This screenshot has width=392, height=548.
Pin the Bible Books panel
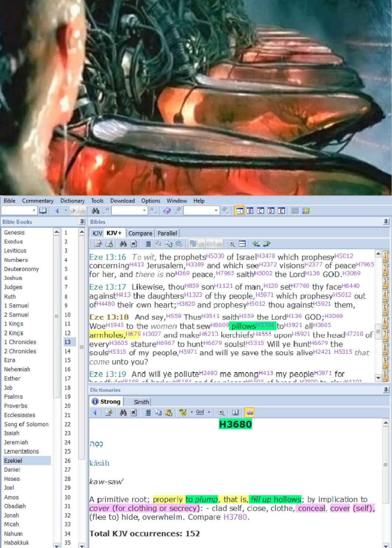click(82, 222)
